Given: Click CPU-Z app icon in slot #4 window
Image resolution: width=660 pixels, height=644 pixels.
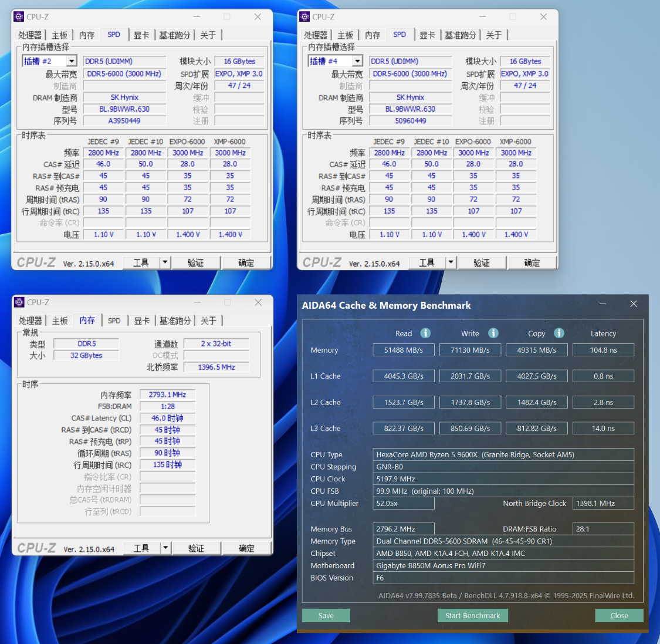Looking at the screenshot, I should 304,16.
